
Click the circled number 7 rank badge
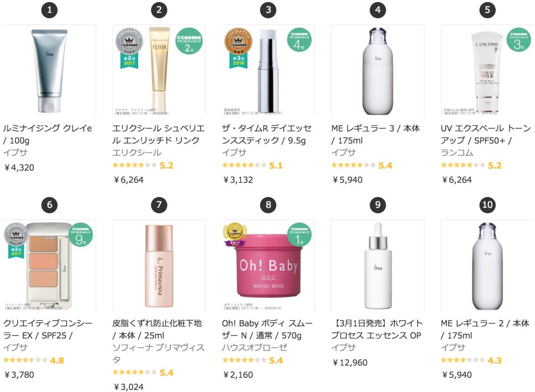[159, 204]
